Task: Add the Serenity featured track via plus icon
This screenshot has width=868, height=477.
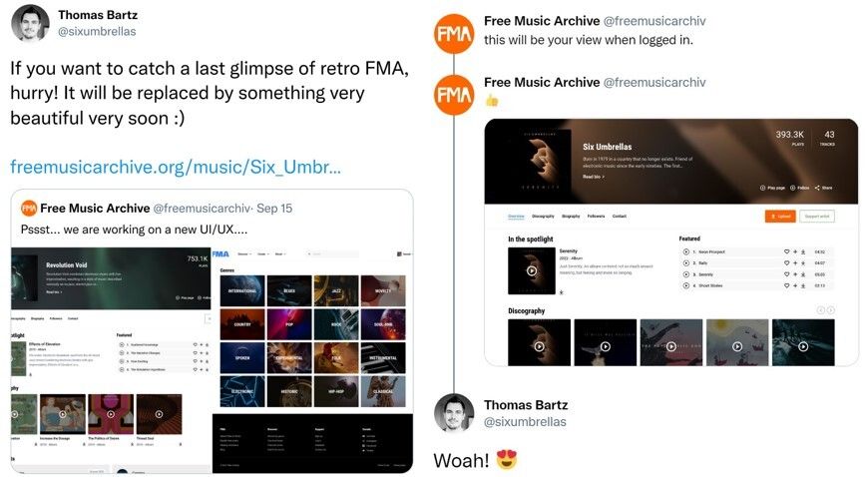Action: [795, 274]
